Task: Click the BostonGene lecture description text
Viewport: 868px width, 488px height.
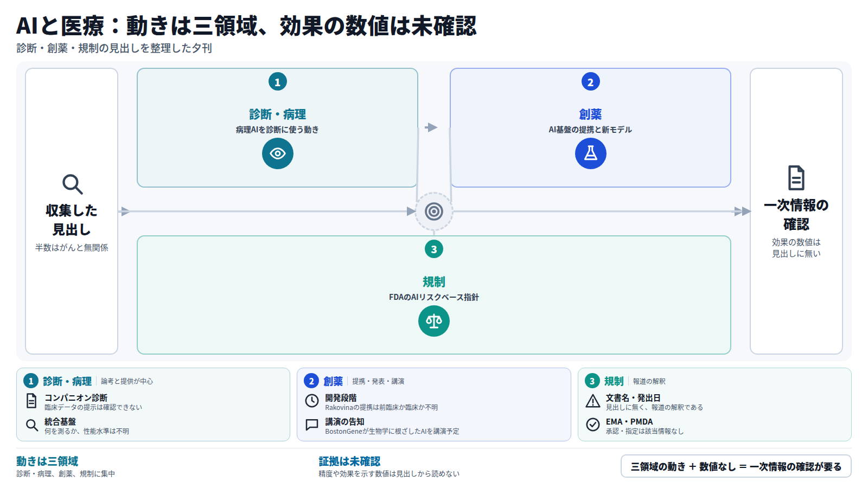Action: point(392,431)
